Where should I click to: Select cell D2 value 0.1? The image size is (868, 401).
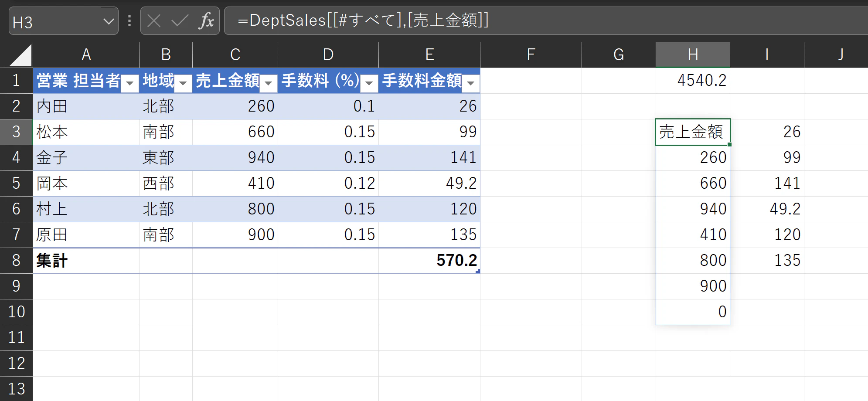(x=328, y=106)
